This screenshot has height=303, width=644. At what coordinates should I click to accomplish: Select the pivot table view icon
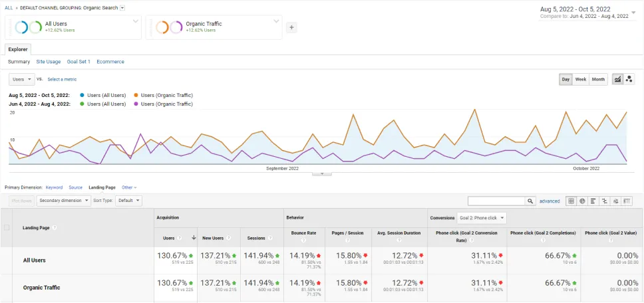626,201
